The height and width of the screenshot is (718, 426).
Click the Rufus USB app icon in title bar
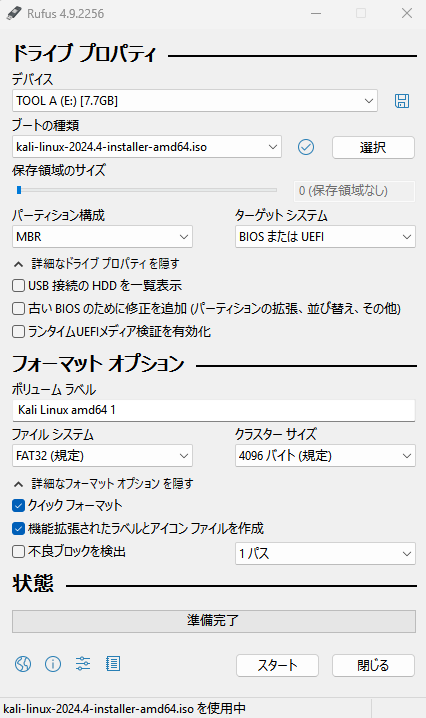(14, 13)
